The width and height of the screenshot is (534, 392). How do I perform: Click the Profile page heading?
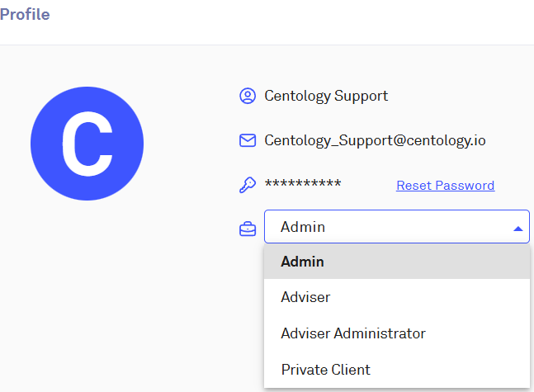click(x=25, y=15)
